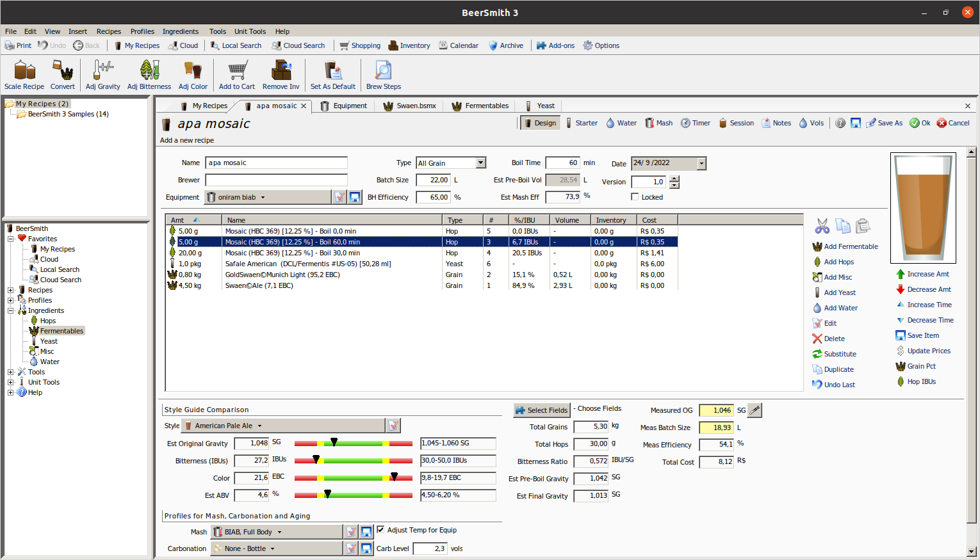Click the save icon beside the Mash profile
This screenshot has width=980, height=560.
[366, 532]
